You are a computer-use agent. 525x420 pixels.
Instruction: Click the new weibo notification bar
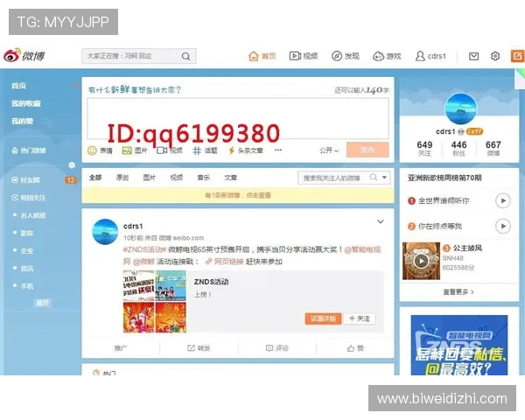tap(238, 195)
